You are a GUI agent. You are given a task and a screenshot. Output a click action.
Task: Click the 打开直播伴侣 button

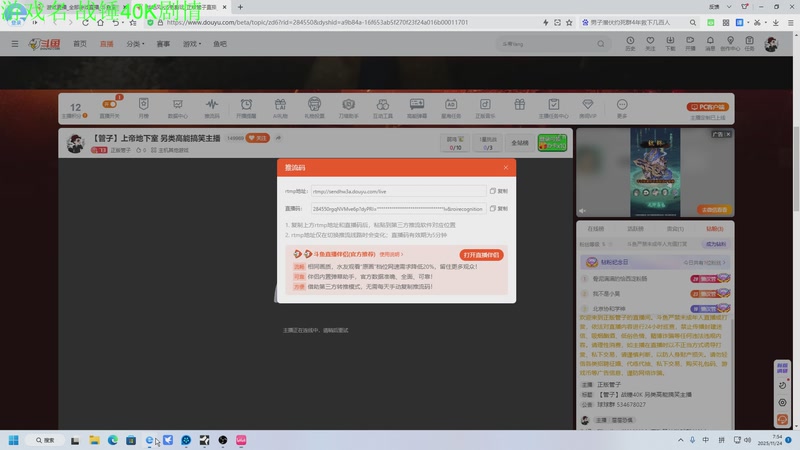tap(481, 255)
